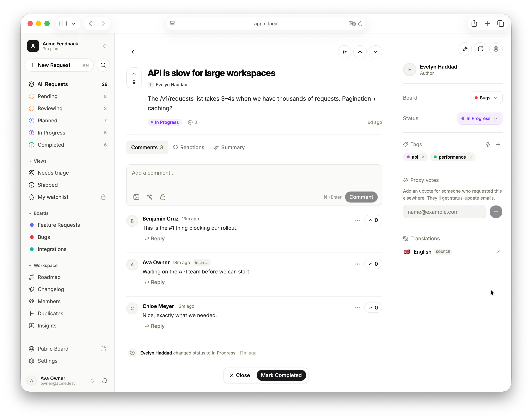Reply to Benjamin Cruz's comment
Image resolution: width=532 pixels, height=419 pixels.
154,239
